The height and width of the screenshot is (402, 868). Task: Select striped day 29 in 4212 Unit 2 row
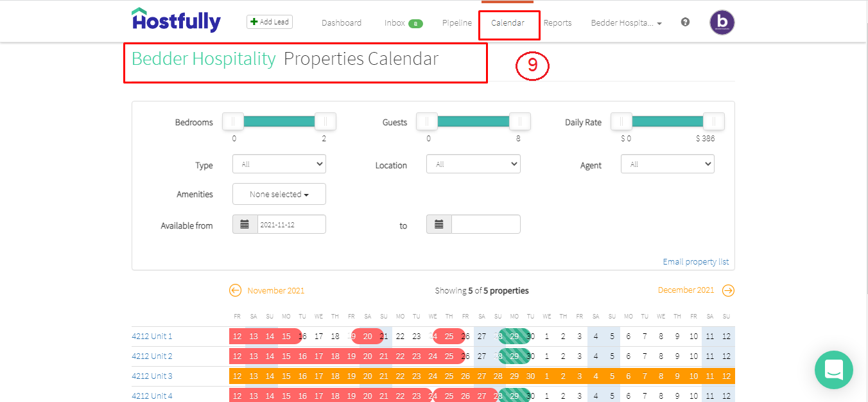pyautogui.click(x=514, y=356)
